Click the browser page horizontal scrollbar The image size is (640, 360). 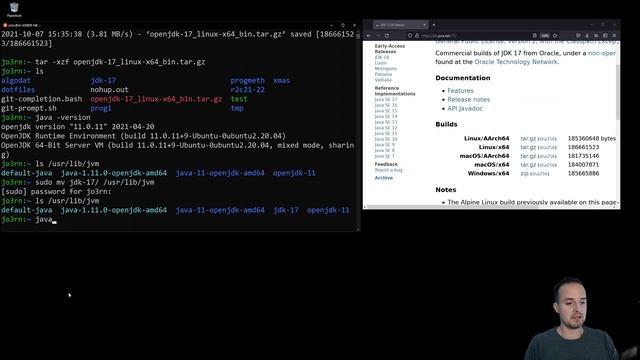pos(453,207)
